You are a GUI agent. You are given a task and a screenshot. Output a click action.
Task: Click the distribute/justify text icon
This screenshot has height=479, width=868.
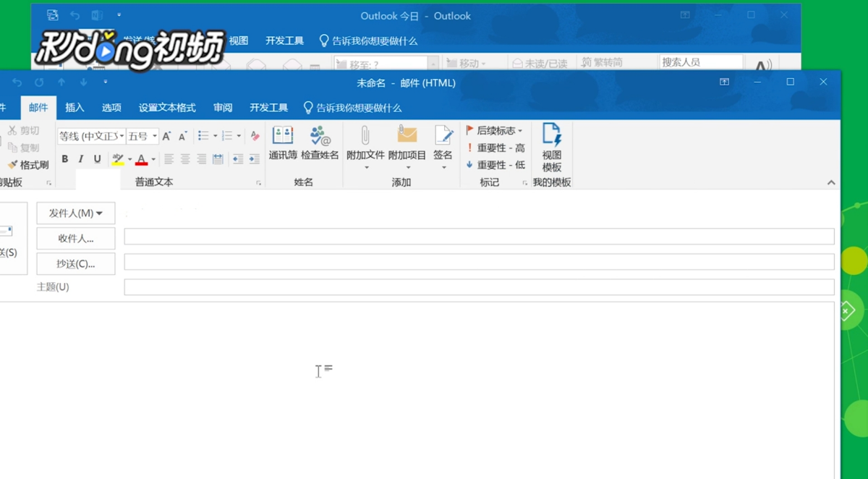pos(218,159)
